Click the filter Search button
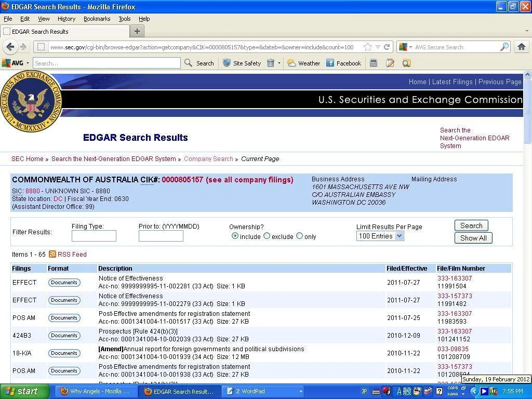 pyautogui.click(x=471, y=225)
